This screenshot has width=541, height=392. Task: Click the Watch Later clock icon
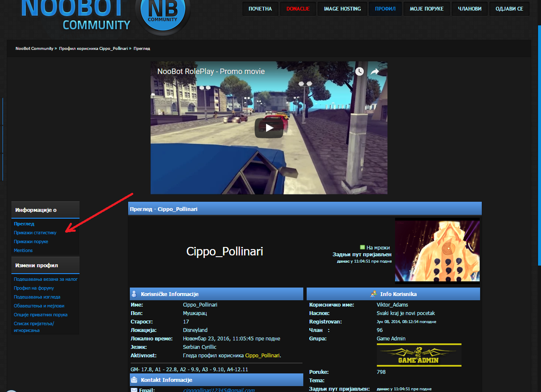359,71
